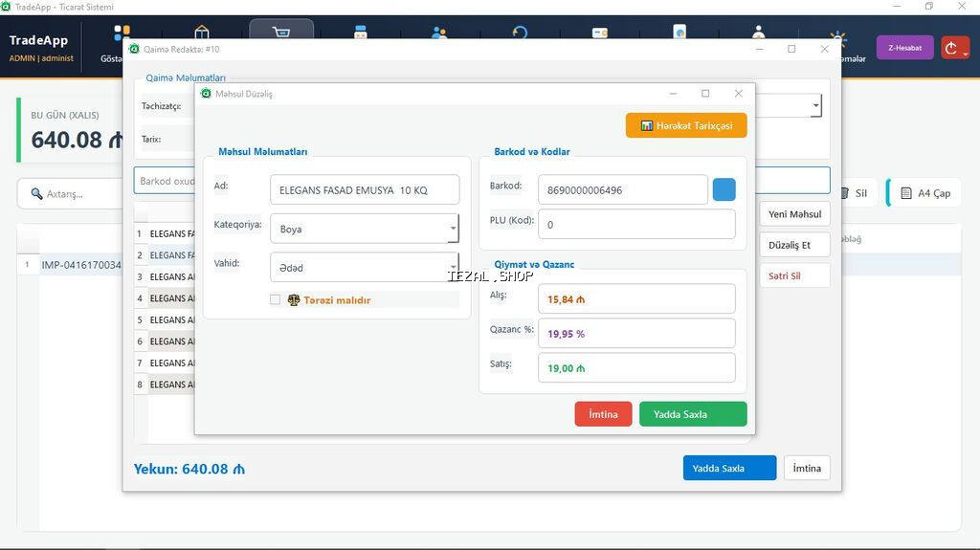Click the scale icon beside Tərəzi malıdır
The height and width of the screenshot is (550, 980).
coord(293,300)
